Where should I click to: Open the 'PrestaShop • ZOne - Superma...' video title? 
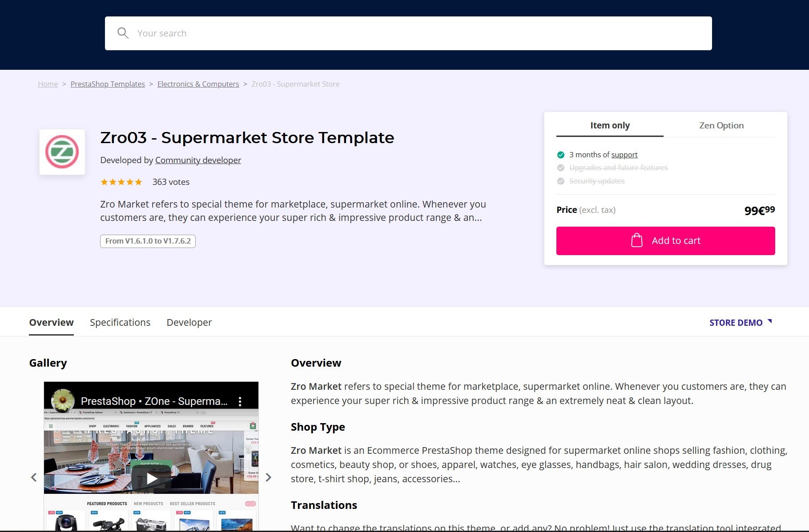point(154,401)
